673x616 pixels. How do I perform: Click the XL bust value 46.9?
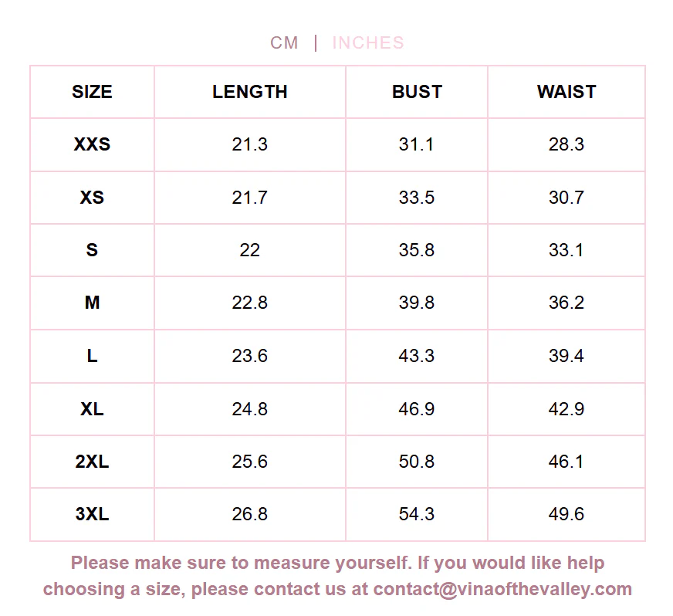pos(416,409)
